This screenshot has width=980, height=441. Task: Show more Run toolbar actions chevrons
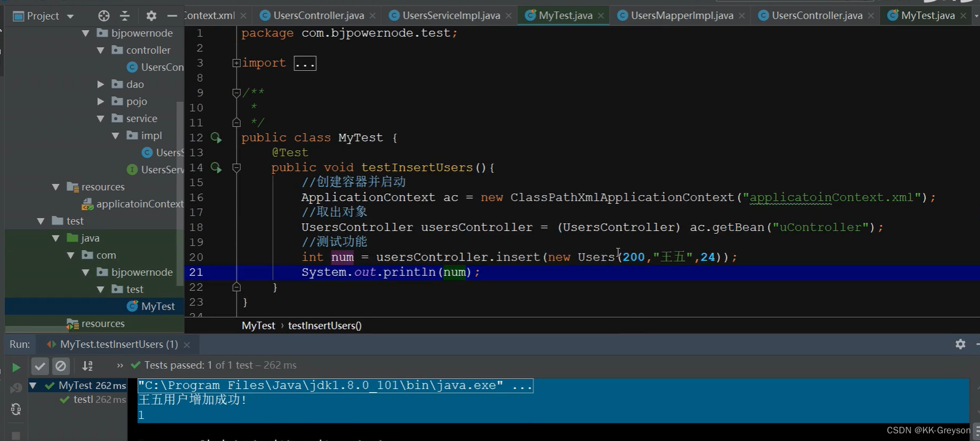click(120, 366)
